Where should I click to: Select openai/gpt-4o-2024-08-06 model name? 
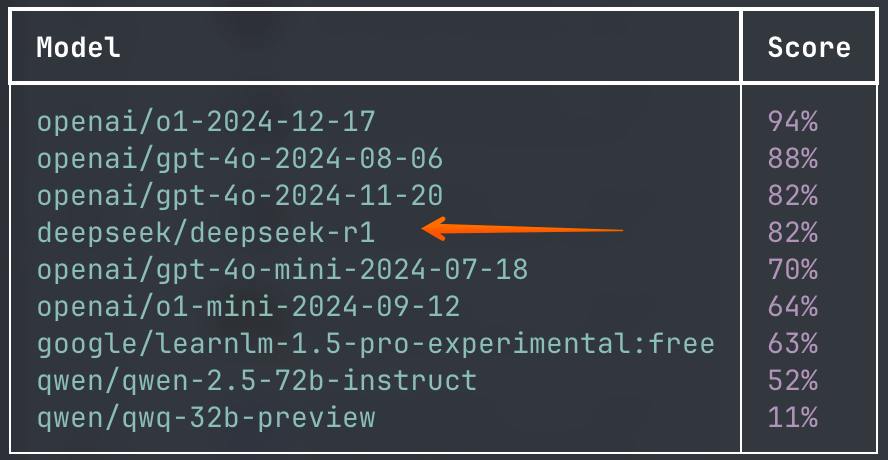240,159
